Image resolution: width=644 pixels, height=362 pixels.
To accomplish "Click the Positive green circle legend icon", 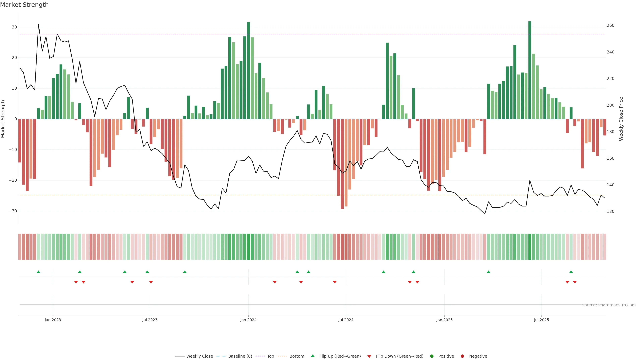I will (x=432, y=356).
